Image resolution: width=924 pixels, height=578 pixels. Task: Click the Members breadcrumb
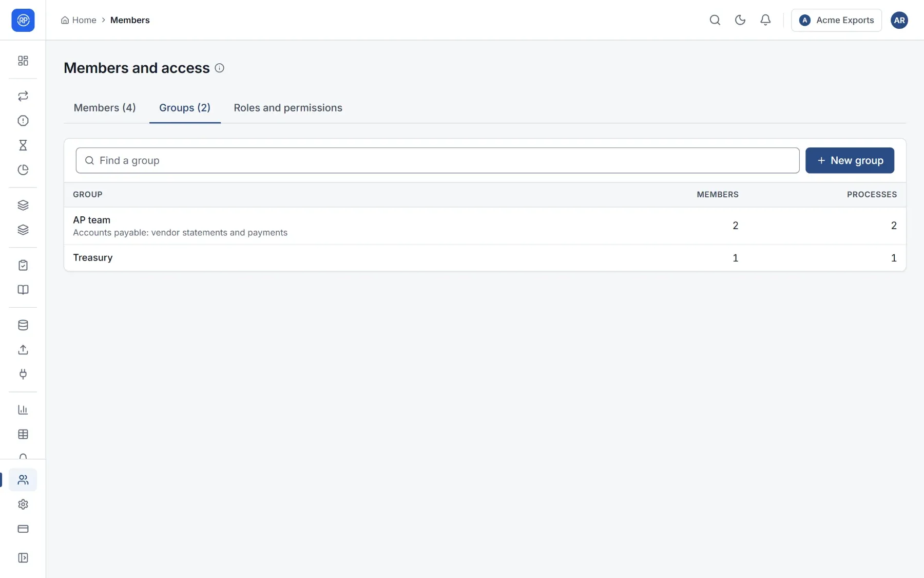pos(130,20)
